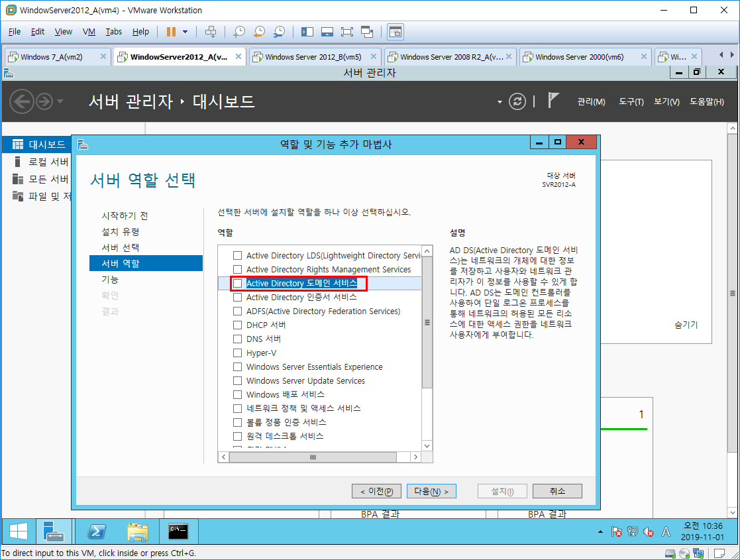Go to the 기능 wizard step
Image resolution: width=740 pixels, height=560 pixels.
tap(110, 280)
